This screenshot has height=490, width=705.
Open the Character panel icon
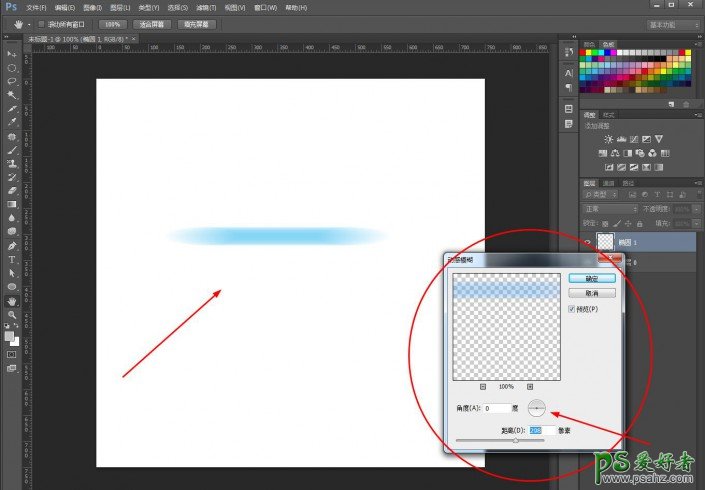pyautogui.click(x=569, y=73)
